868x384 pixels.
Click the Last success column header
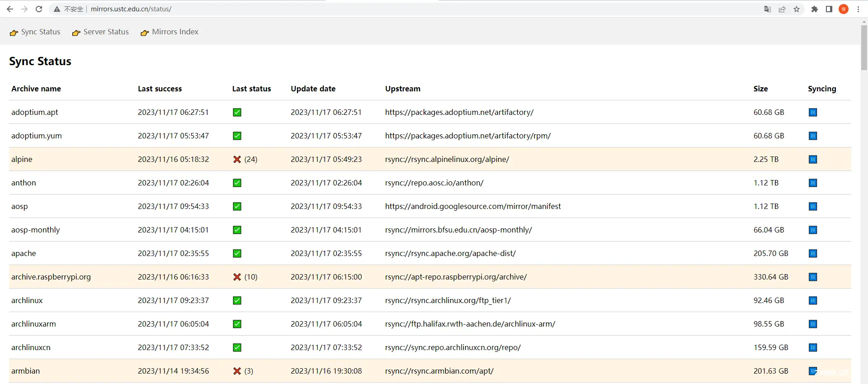(x=160, y=89)
